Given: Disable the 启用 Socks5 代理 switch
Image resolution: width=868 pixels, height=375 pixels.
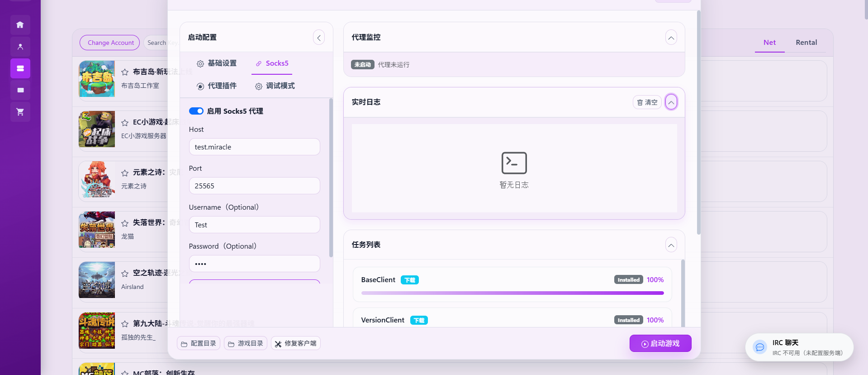Looking at the screenshot, I should point(196,111).
